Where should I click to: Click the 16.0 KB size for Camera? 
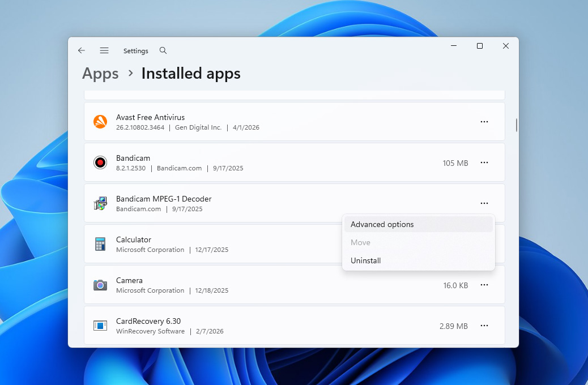click(x=455, y=285)
